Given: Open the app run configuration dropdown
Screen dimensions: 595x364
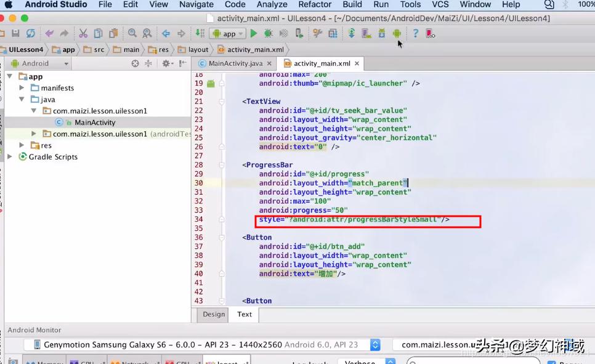Looking at the screenshot, I should coord(228,34).
